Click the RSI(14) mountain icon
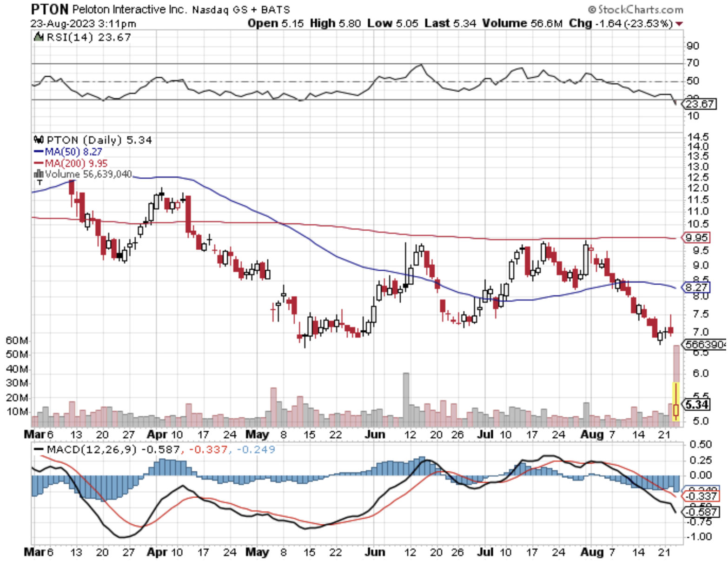This screenshot has width=728, height=561. pos(39,37)
